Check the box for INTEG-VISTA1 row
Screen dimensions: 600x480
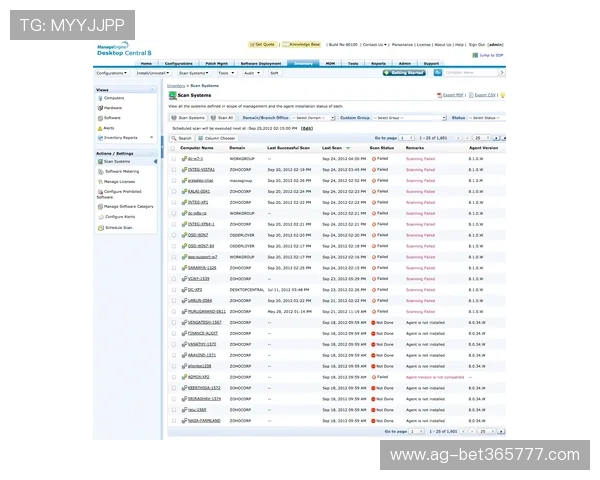coord(175,170)
